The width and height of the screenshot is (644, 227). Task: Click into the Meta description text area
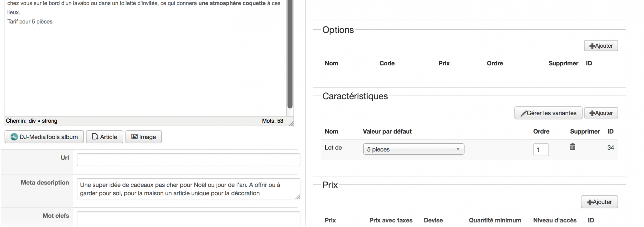(x=188, y=189)
